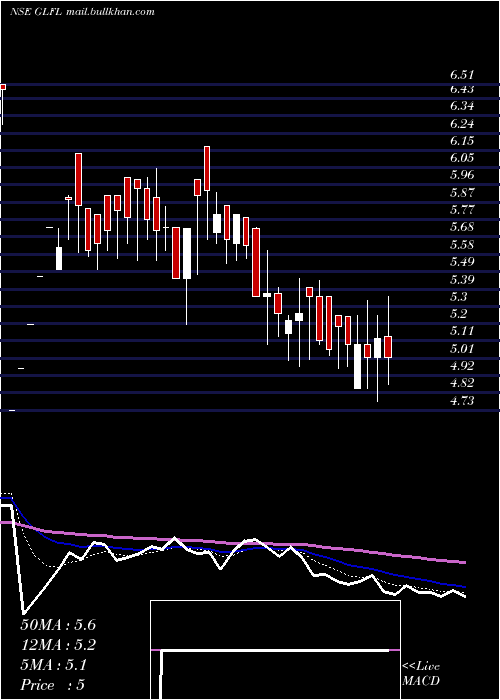The height and width of the screenshot is (700, 500).
Task: Click the 5.68 price axis label
Action: [462, 227]
